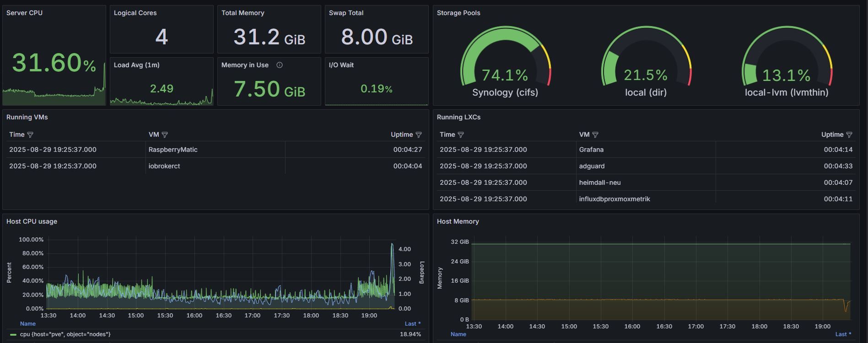The width and height of the screenshot is (868, 343).
Task: Click the VM filter icon in Running LXCs
Action: [x=595, y=135]
